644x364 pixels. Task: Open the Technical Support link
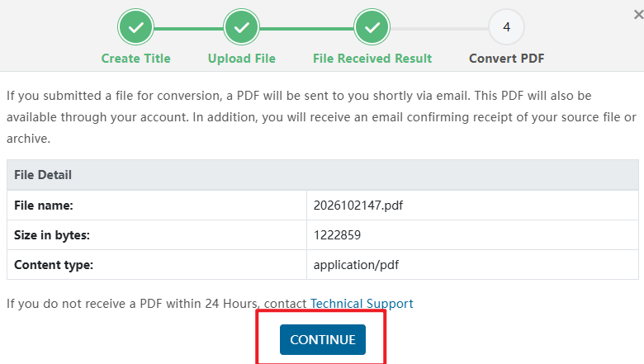(x=362, y=303)
